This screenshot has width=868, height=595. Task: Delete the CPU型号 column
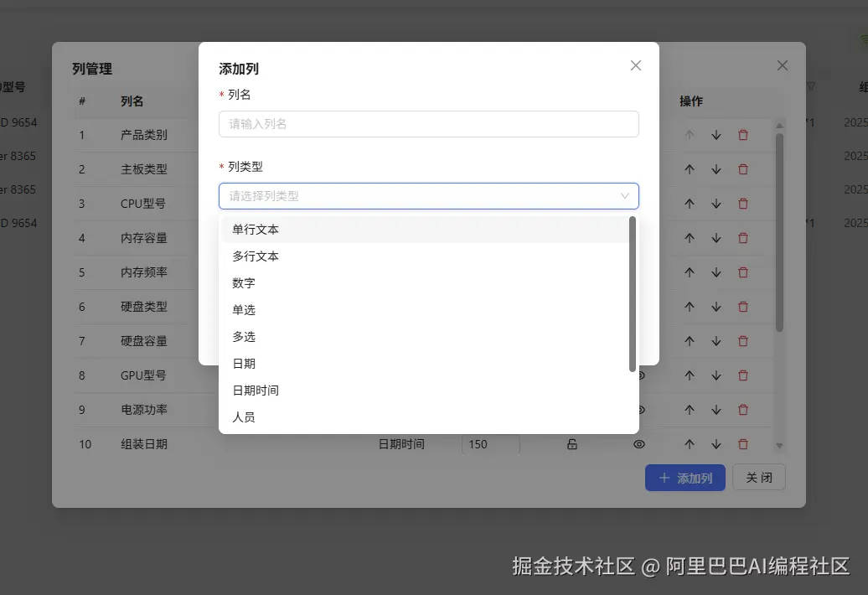[743, 204]
